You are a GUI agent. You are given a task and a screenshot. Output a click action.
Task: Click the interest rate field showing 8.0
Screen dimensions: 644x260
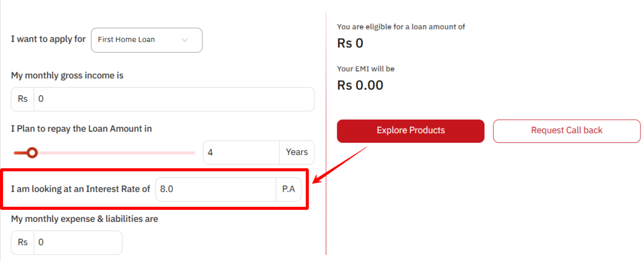(x=216, y=190)
